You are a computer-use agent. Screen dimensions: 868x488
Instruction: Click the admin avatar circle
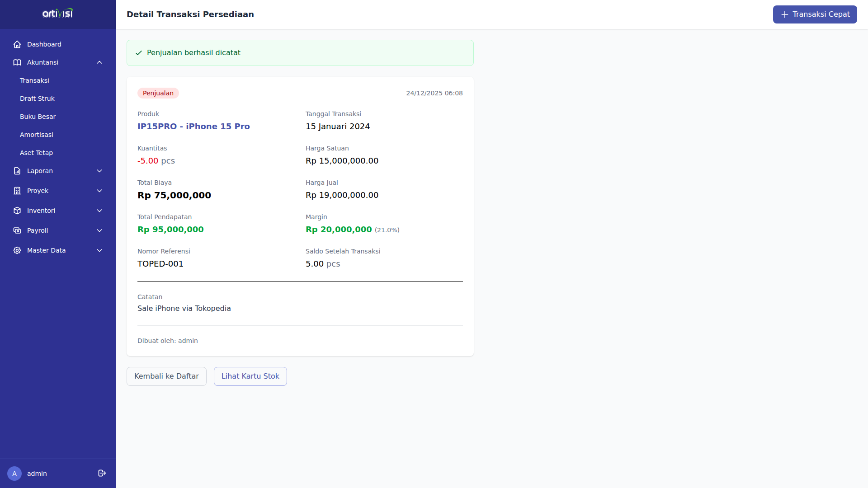click(14, 474)
